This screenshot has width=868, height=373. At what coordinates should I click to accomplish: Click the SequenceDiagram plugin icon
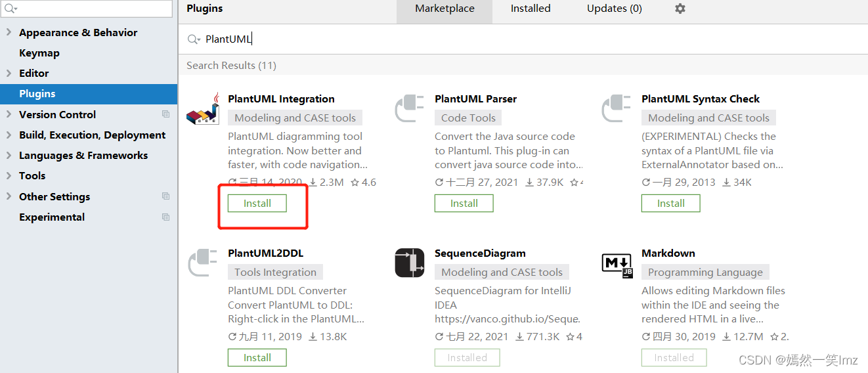pyautogui.click(x=410, y=263)
